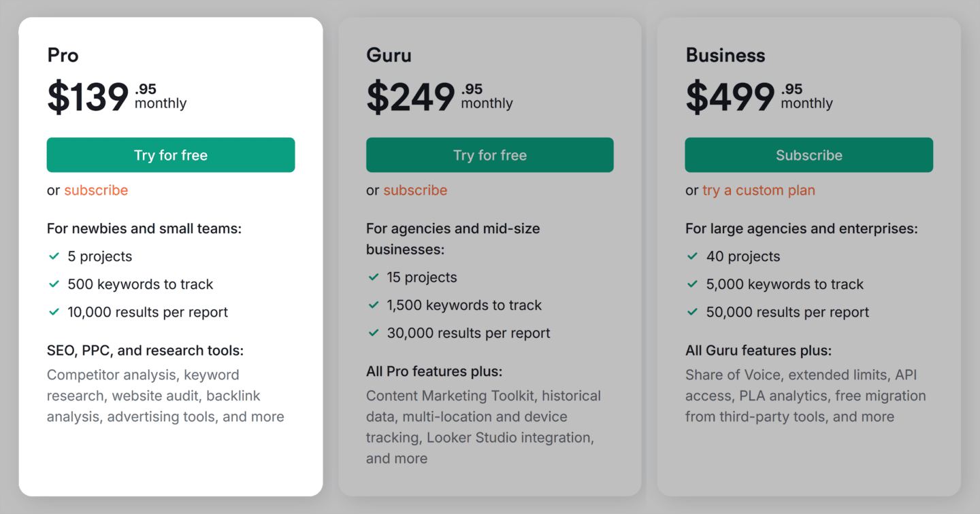980x514 pixels.
Task: Click 'Try for free' on the Pro plan
Action: [170, 155]
